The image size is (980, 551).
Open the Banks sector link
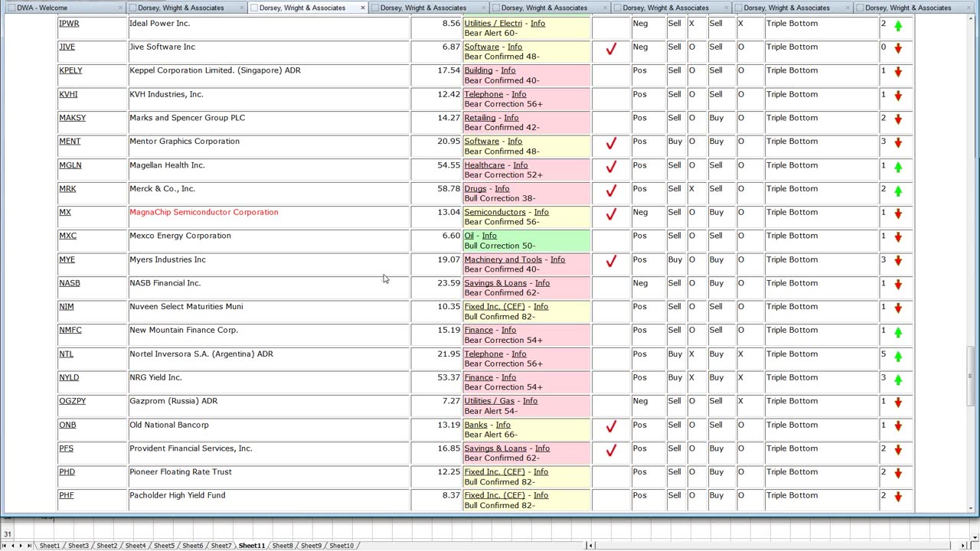476,425
